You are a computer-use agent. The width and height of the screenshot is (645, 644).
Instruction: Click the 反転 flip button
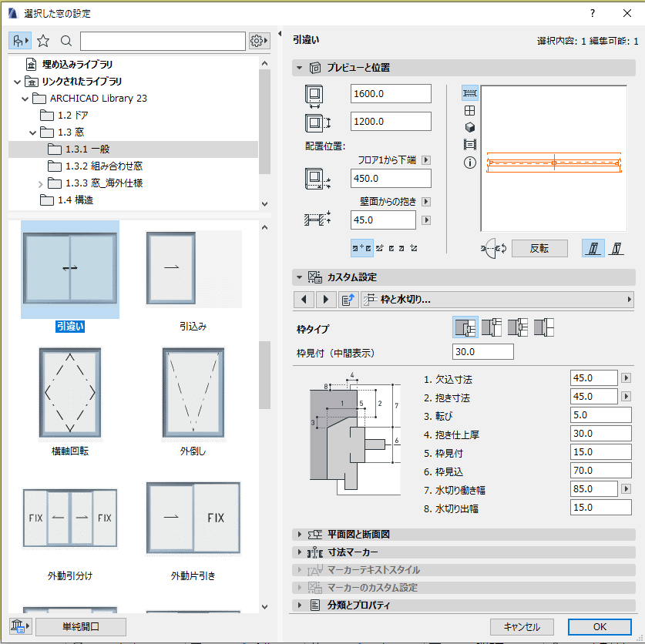tap(539, 248)
